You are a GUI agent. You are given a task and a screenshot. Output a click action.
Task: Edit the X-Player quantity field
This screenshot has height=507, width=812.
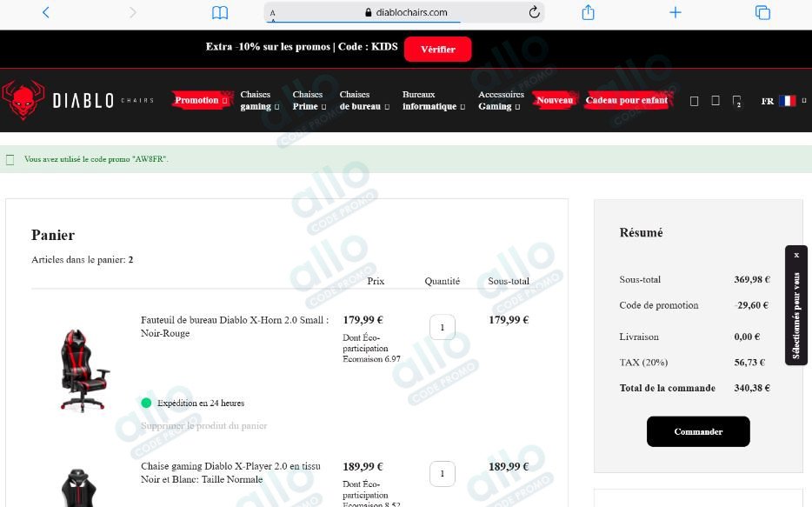[443, 474]
